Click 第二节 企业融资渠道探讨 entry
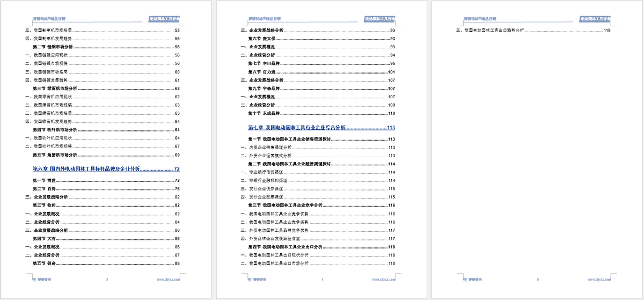This screenshot has height=300, width=644. click(321, 164)
